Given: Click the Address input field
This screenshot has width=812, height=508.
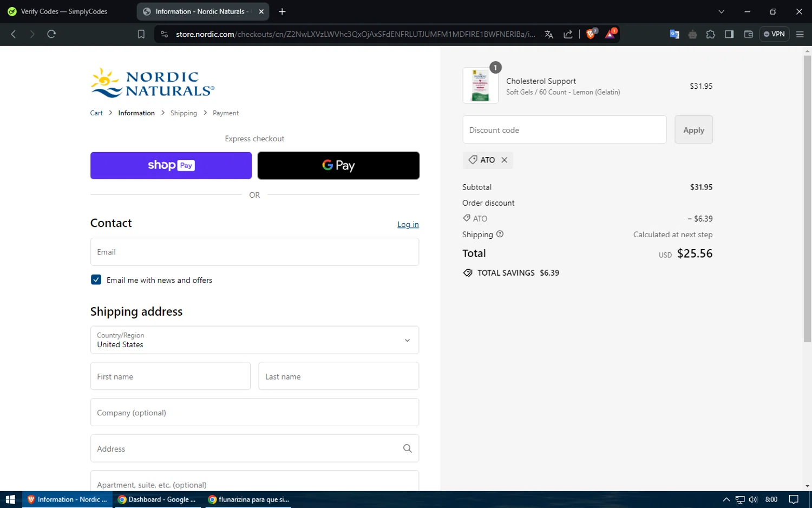Looking at the screenshot, I should coord(254,448).
